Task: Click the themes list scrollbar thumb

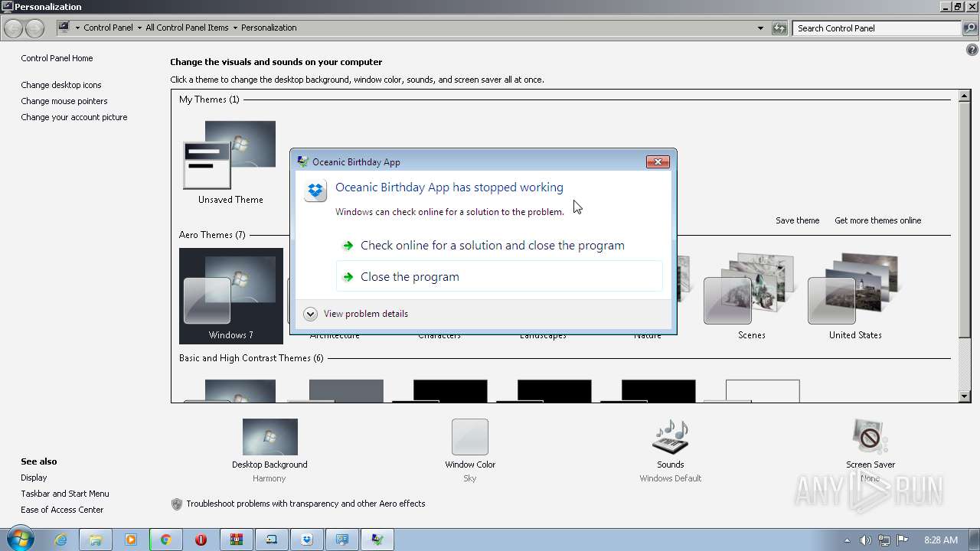Action: 965,219
